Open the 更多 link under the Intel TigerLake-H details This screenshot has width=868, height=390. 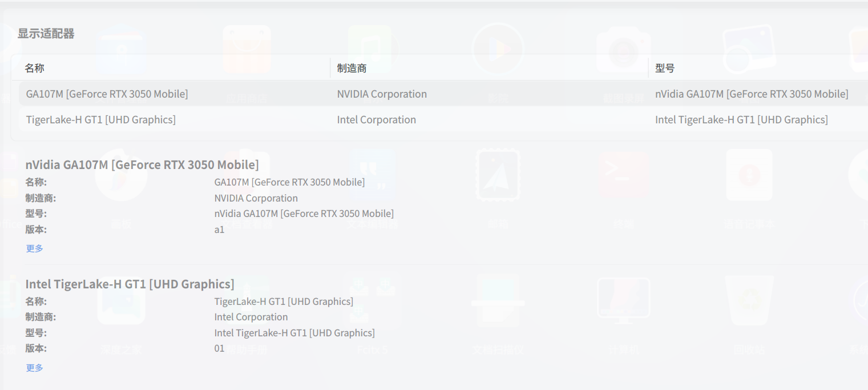click(x=35, y=368)
